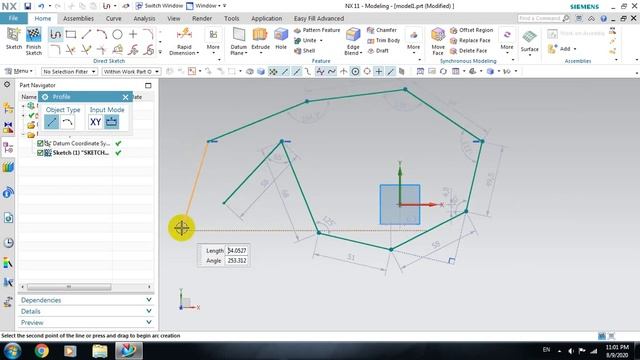Screen dimensions: 640x360
Task: Click Offset Region command
Action: click(471, 30)
